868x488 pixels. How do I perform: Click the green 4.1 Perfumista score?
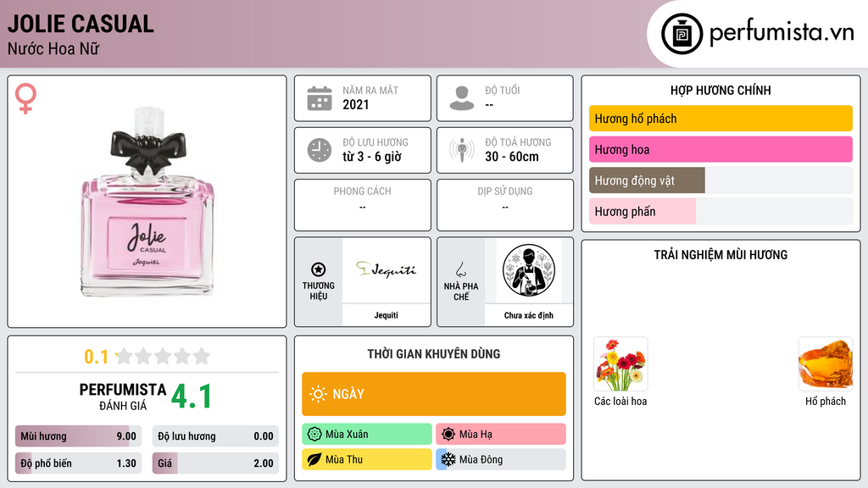click(192, 396)
